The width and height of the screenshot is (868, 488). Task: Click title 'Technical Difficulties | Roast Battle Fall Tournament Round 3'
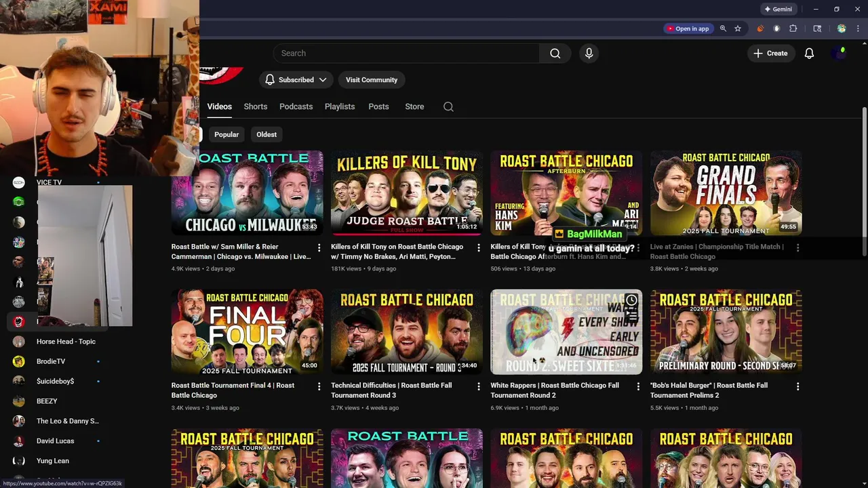pos(391,390)
